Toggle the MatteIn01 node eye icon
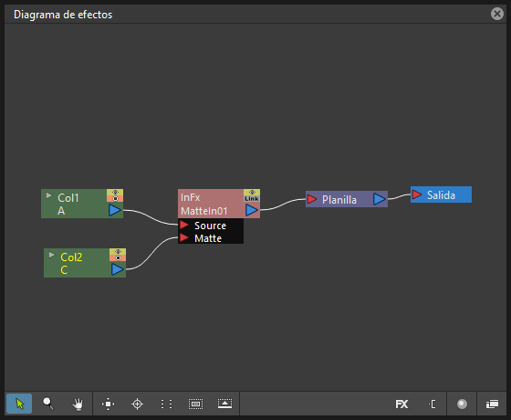The height and width of the screenshot is (420, 511). 252,193
